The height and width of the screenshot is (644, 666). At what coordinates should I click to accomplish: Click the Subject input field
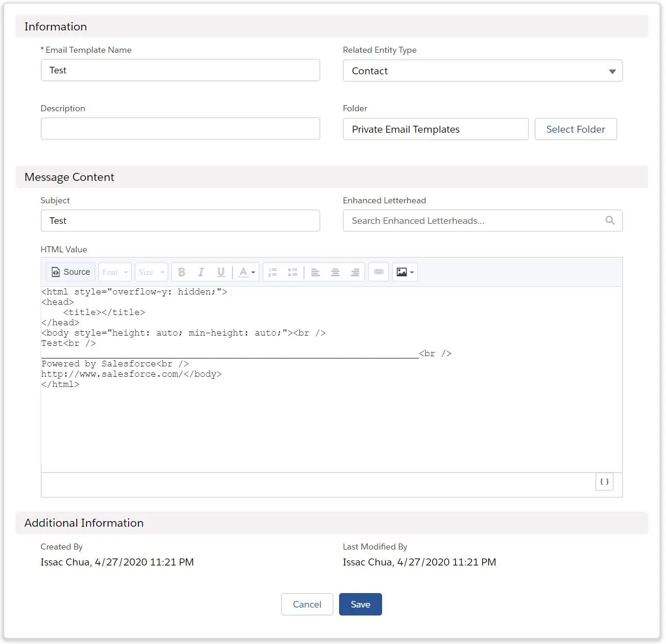[181, 221]
